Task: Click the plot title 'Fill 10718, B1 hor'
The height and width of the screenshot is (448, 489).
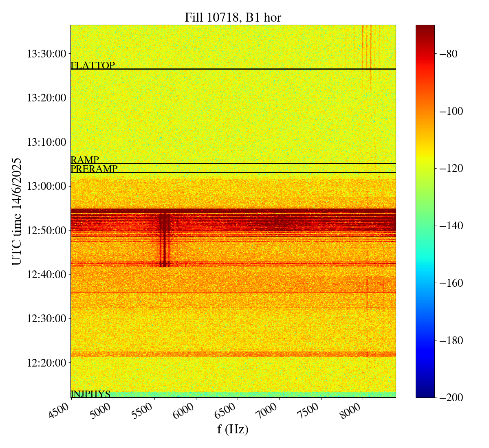Action: (233, 18)
